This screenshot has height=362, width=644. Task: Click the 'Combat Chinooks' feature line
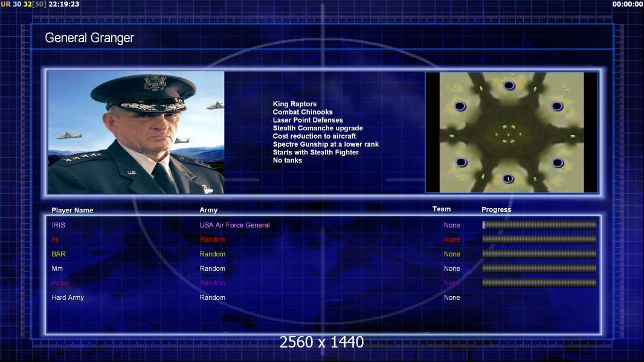303,112
